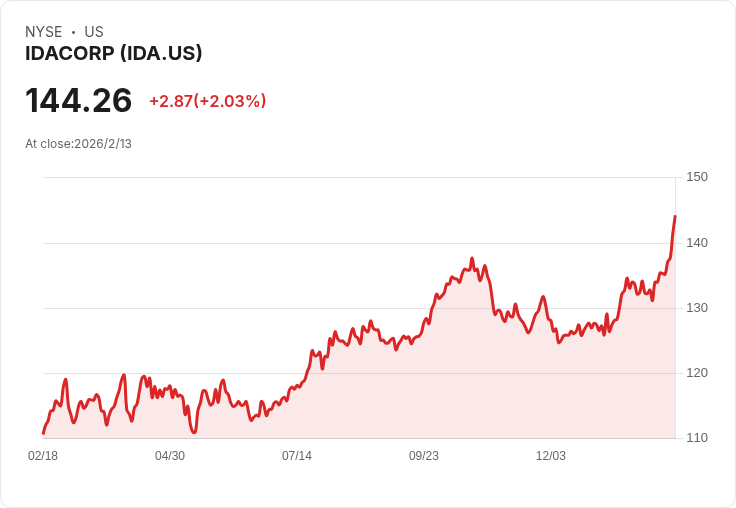Select the 130 price axis label

point(697,308)
